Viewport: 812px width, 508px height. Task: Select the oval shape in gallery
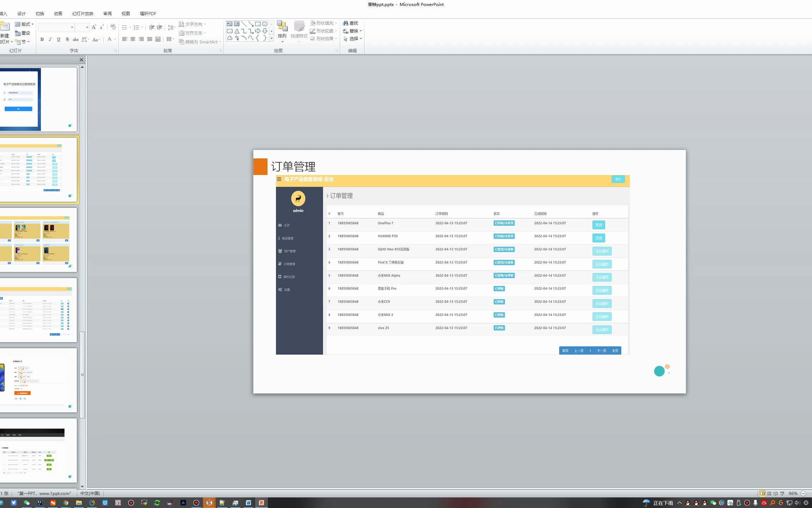coord(265,24)
